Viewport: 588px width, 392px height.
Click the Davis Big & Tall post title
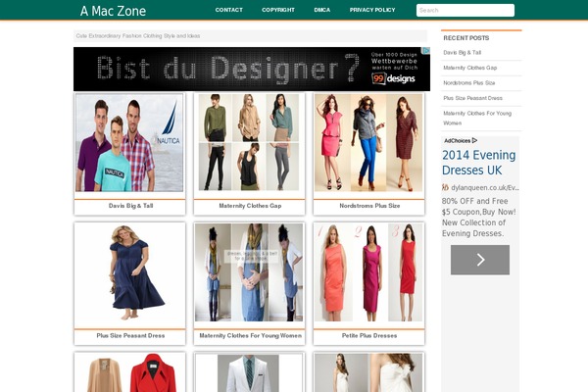(131, 206)
